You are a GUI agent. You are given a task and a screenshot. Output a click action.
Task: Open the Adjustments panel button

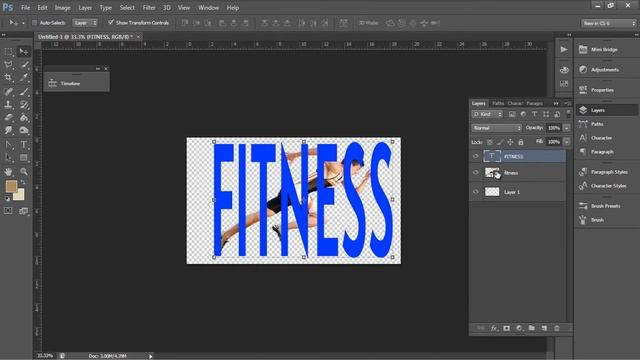[604, 70]
